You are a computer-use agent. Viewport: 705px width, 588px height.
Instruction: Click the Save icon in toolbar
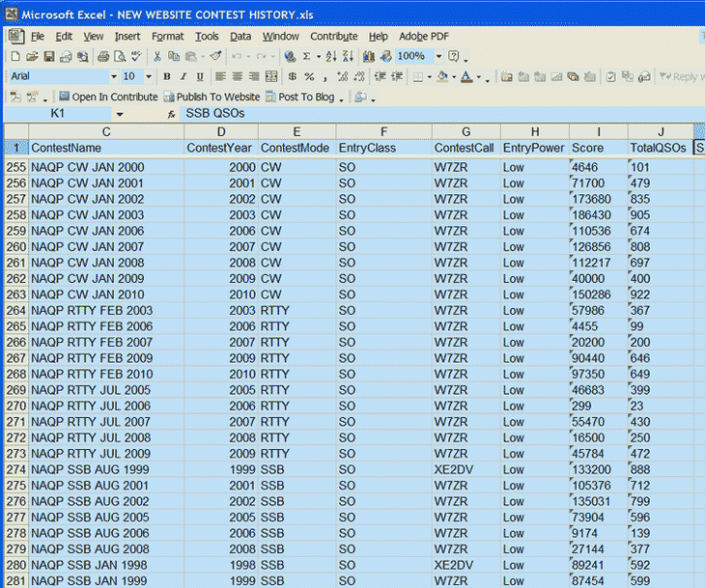[48, 57]
